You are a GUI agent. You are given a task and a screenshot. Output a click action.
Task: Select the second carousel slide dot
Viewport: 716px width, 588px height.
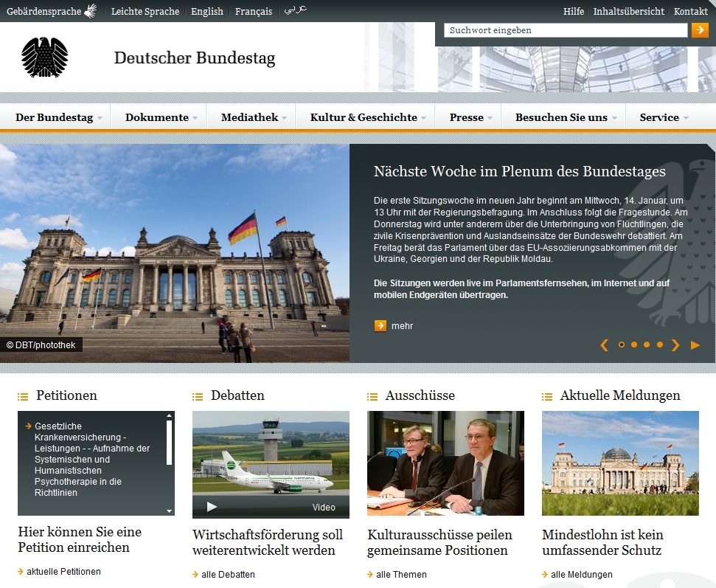tap(634, 345)
